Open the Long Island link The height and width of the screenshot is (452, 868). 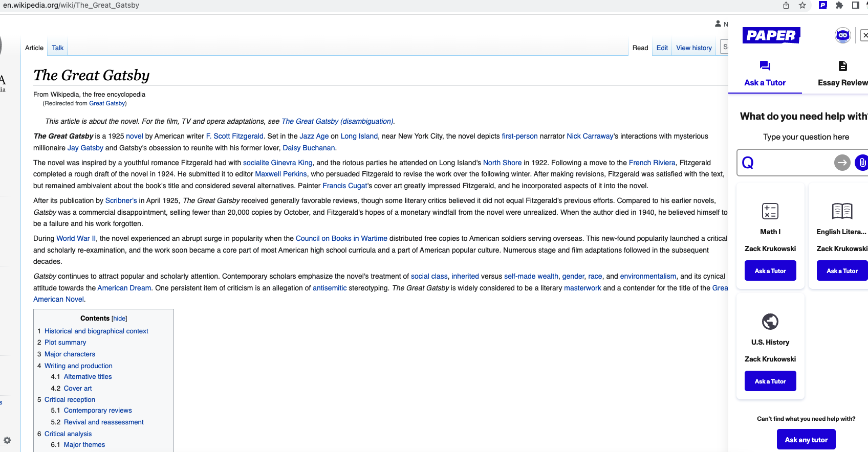click(359, 136)
